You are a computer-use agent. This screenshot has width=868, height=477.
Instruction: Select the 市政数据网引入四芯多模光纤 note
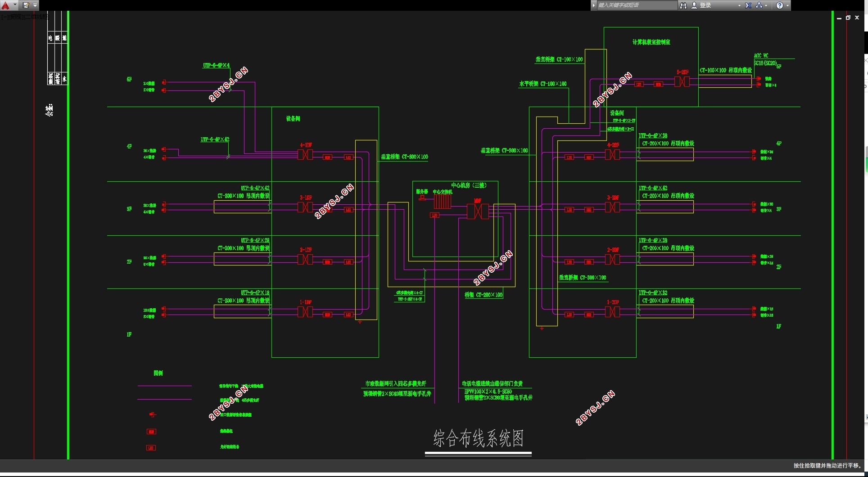pos(396,384)
